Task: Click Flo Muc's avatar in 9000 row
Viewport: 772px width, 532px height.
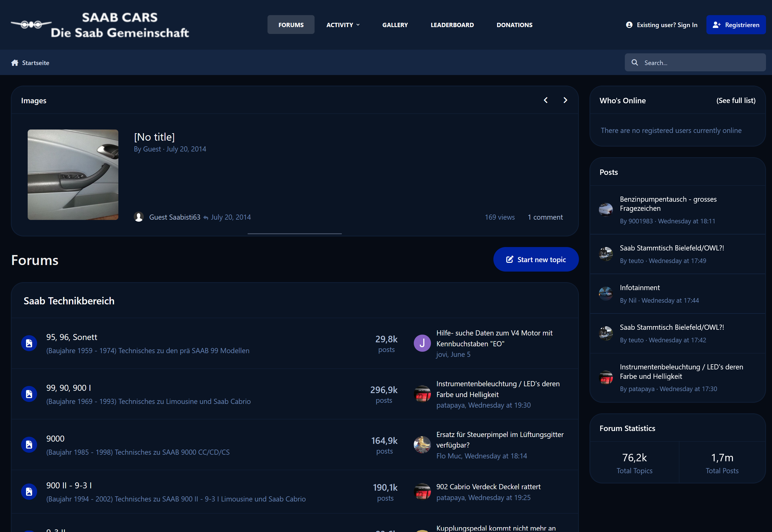Action: click(x=422, y=445)
